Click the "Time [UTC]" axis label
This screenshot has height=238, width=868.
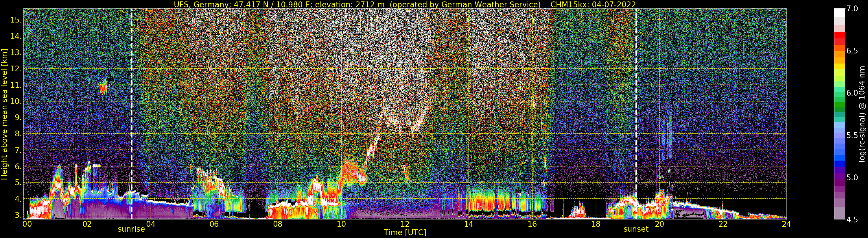coord(405,232)
